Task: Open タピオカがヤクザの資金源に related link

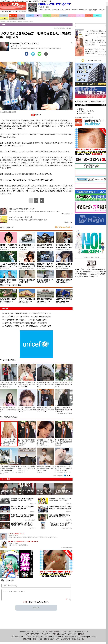Action: (27, 320)
